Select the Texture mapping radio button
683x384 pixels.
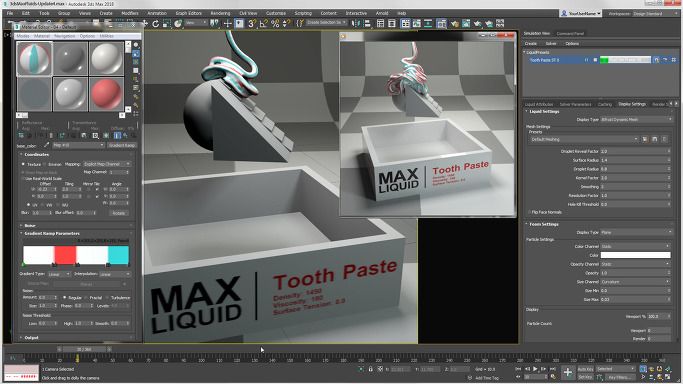coord(23,164)
